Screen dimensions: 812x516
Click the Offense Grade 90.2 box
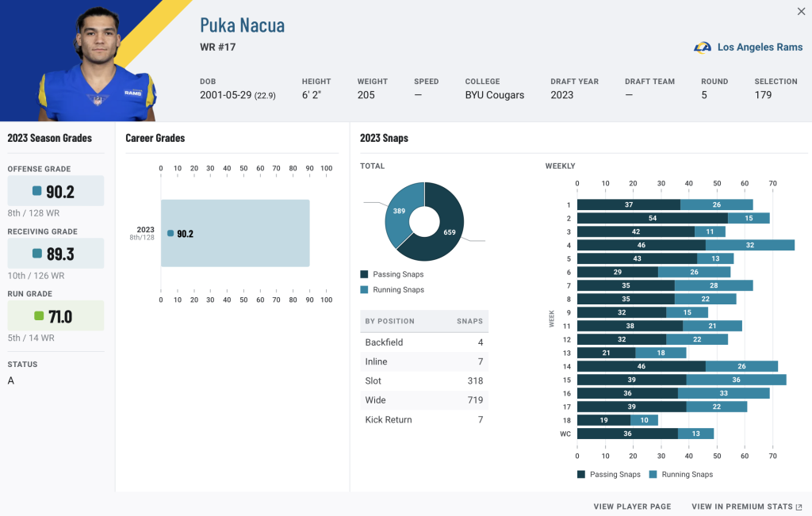click(x=56, y=191)
